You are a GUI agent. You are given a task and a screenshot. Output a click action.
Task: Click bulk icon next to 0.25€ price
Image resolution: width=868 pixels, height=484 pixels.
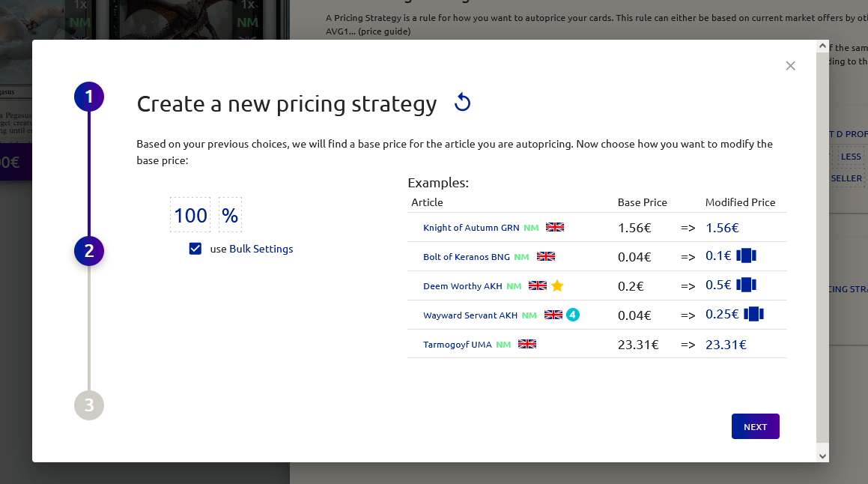pyautogui.click(x=753, y=314)
